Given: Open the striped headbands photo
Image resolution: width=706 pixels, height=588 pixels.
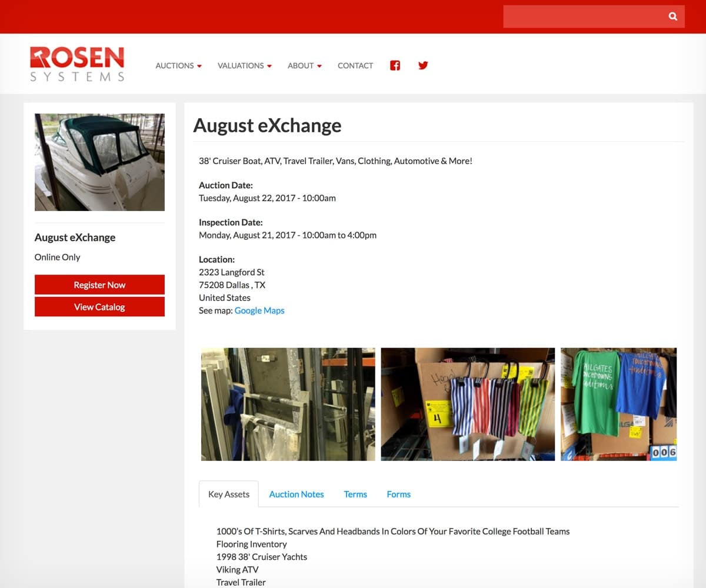Looking at the screenshot, I should click(x=468, y=404).
